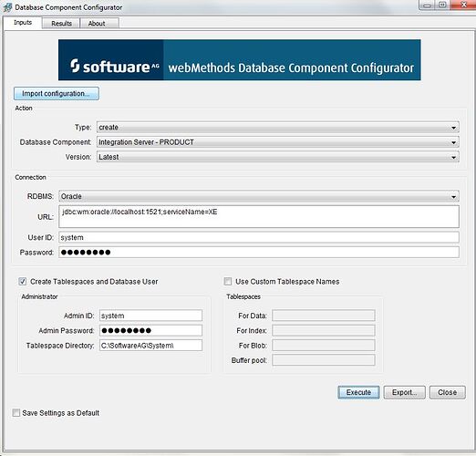Image resolution: width=476 pixels, height=456 pixels.
Task: Minimize the configurator window
Action: pos(427,5)
